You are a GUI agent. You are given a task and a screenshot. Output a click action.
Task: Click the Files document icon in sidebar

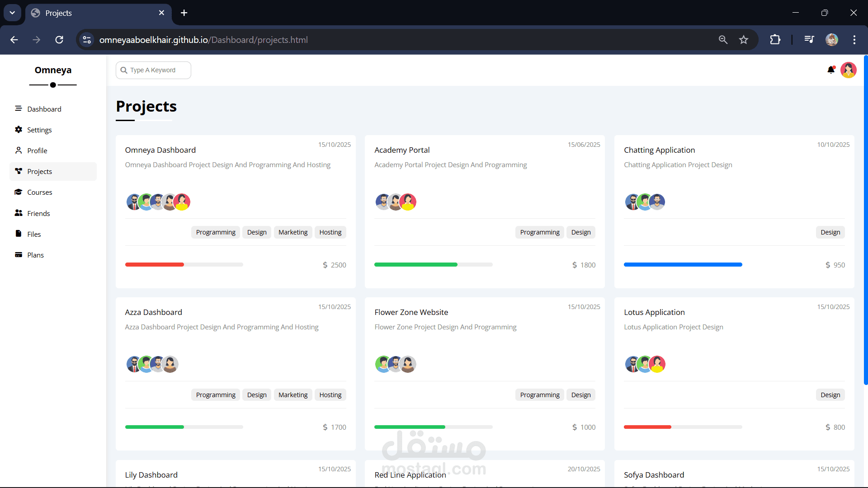(19, 234)
